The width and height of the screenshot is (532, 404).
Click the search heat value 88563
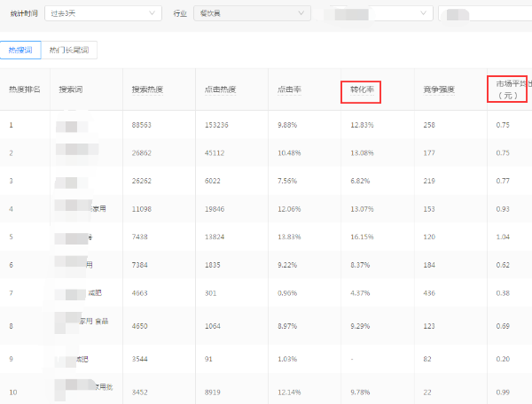coord(142,125)
